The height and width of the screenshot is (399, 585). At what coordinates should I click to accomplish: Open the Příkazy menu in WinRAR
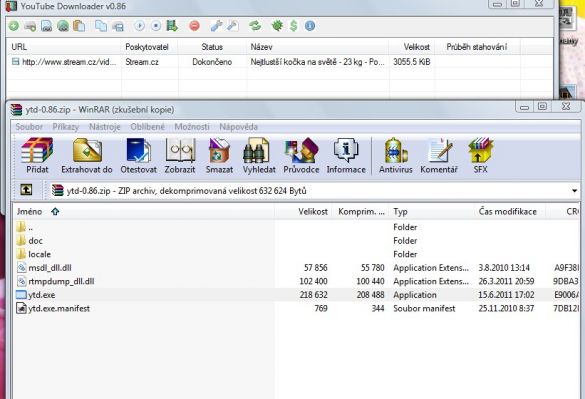coord(66,127)
